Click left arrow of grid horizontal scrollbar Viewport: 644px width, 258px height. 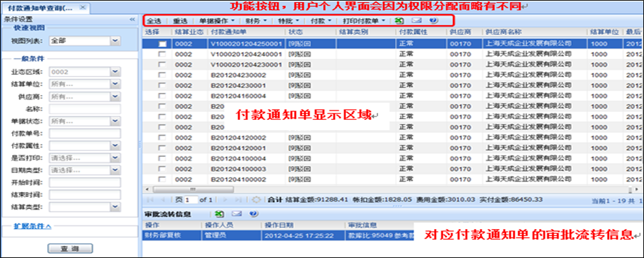pyautogui.click(x=147, y=189)
